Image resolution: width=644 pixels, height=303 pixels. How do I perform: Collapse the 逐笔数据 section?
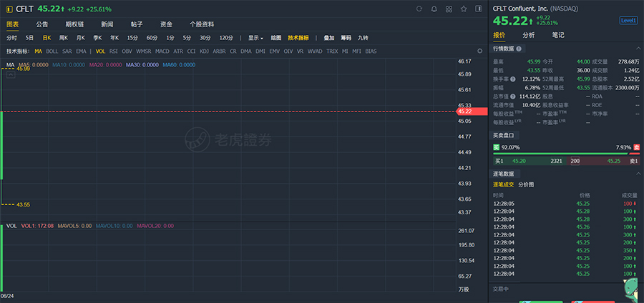point(638,174)
